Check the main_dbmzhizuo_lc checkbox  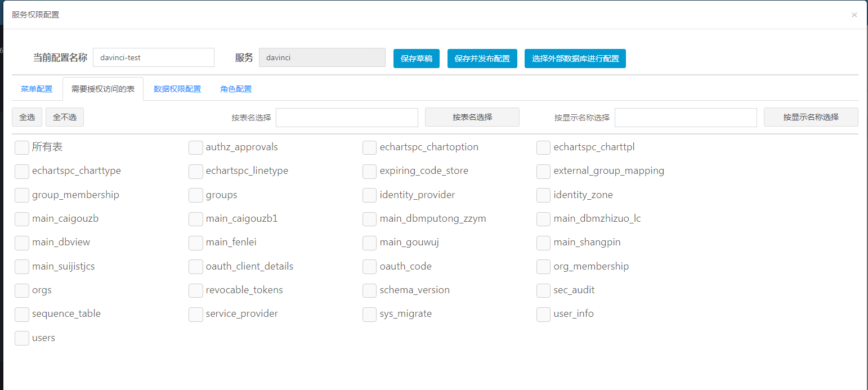(x=544, y=219)
